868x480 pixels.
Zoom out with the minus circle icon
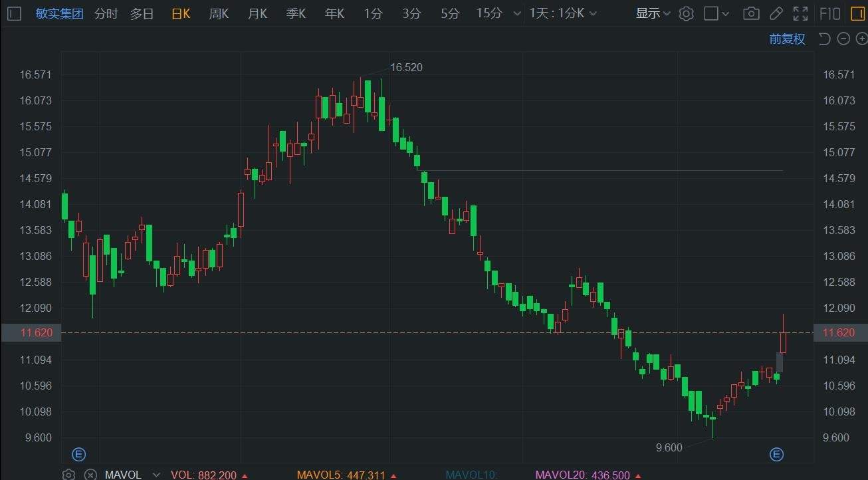pos(843,39)
